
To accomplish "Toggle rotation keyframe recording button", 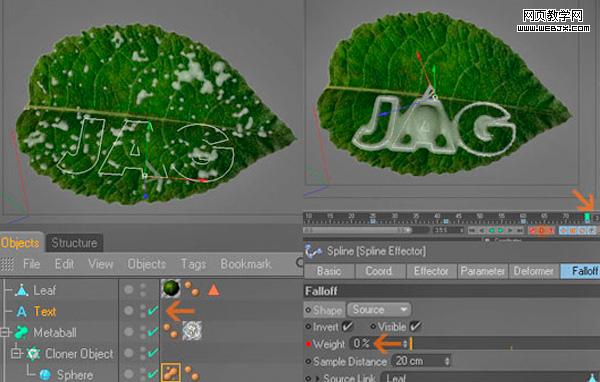I will 582,230.
